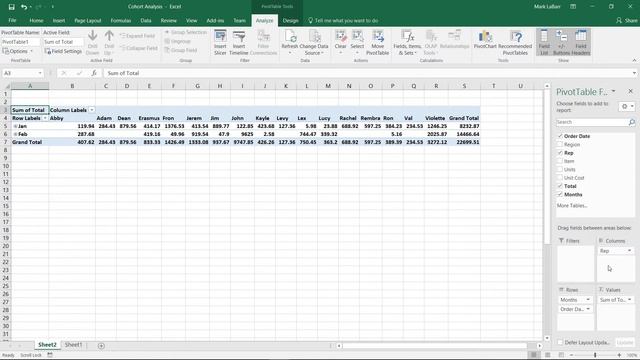This screenshot has height=360, width=640.
Task: Check the Item field
Action: pyautogui.click(x=560, y=161)
